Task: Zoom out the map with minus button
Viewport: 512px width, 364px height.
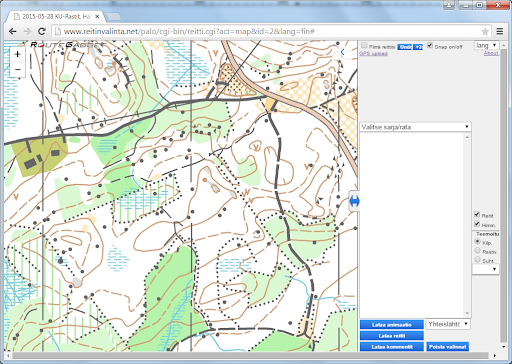Action: coord(18,69)
